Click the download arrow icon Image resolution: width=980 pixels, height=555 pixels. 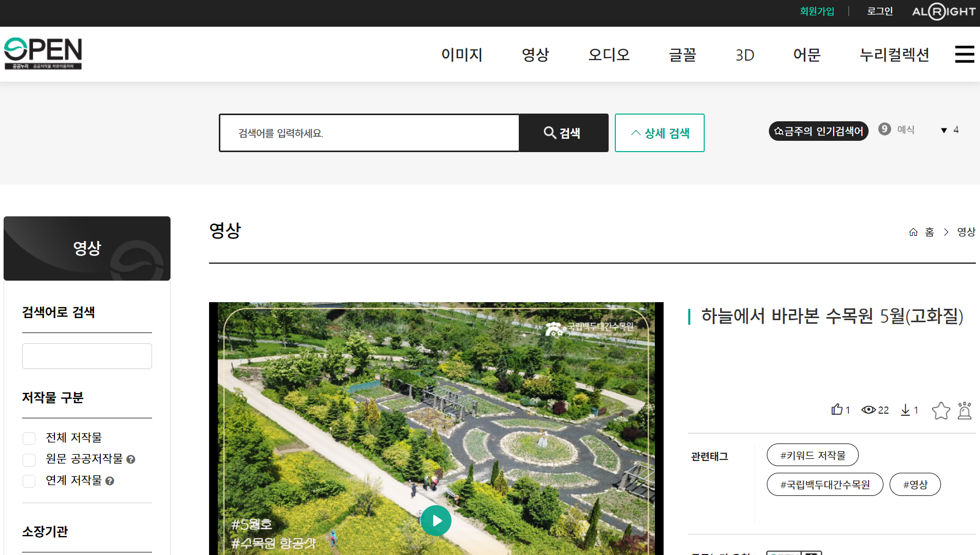[906, 410]
